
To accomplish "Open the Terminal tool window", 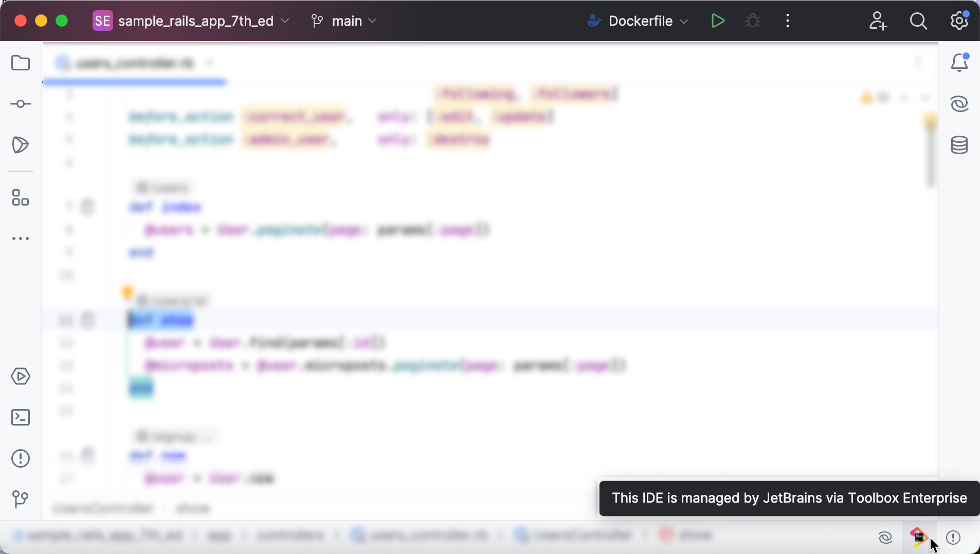I will 20,417.
